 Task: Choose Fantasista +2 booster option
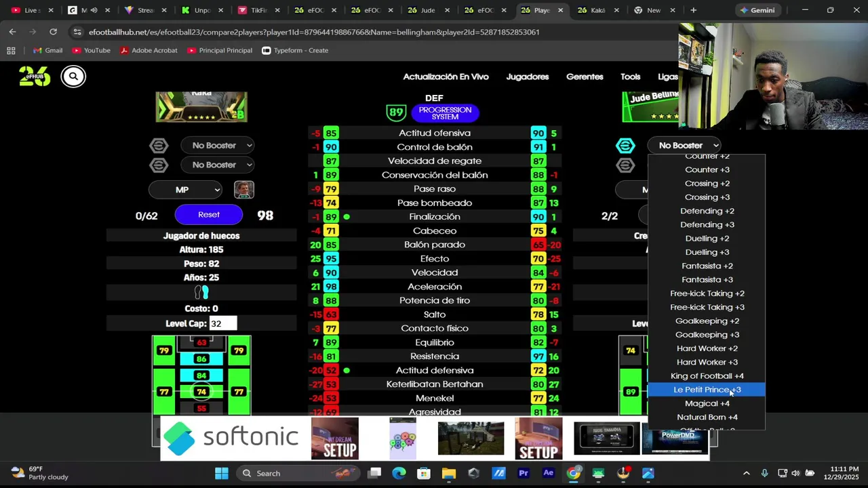[707, 266]
